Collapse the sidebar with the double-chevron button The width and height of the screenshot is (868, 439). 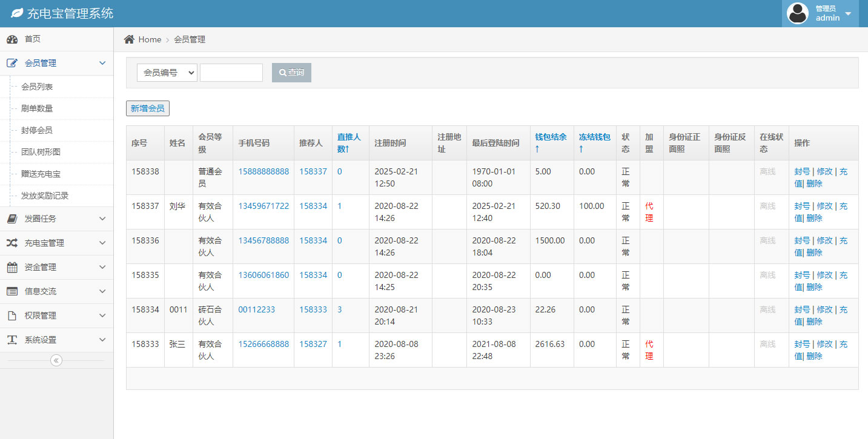56,360
